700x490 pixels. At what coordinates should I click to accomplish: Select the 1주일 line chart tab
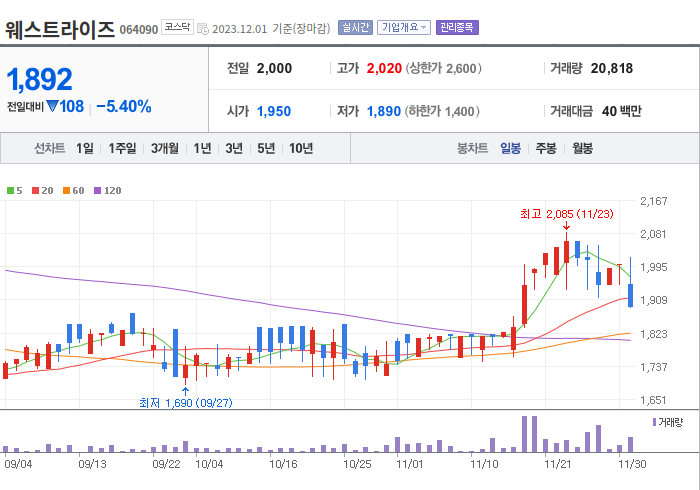pyautogui.click(x=122, y=148)
